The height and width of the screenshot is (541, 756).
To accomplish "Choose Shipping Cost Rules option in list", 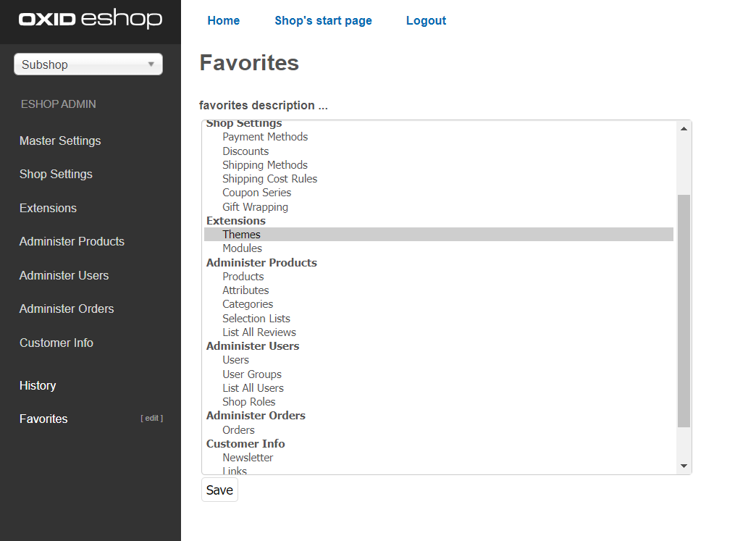I will pos(269,179).
